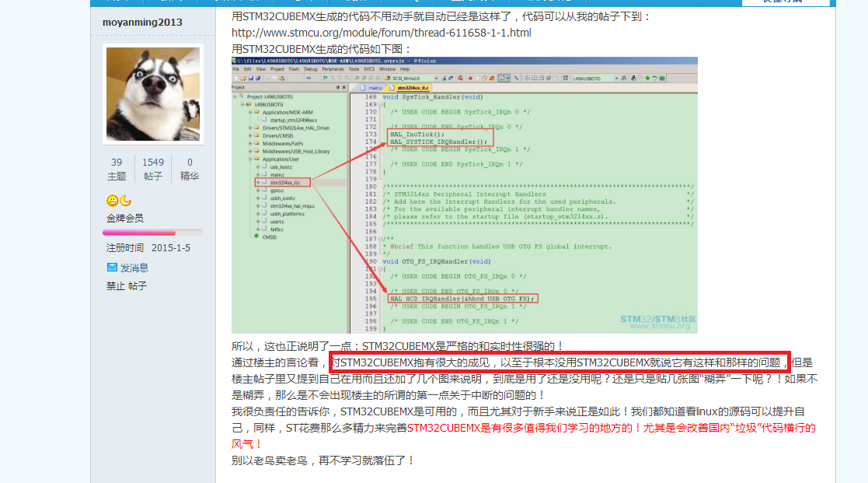
Task: Click the yellow smiley face rank icon
Action: (113, 201)
